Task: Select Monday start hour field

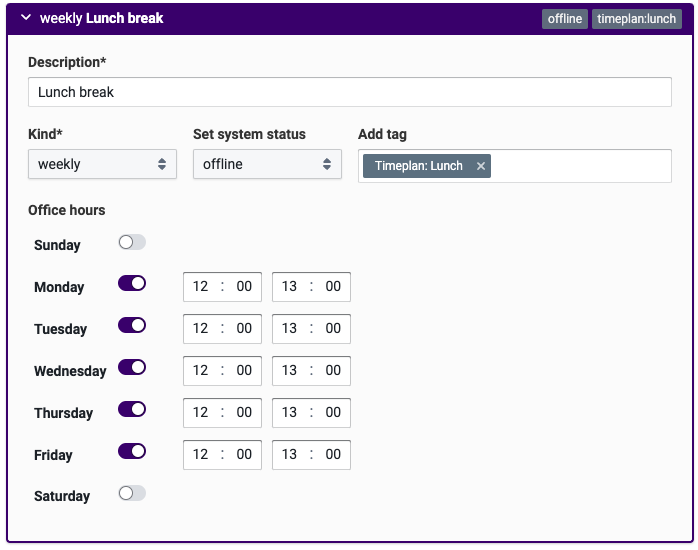Action: (201, 286)
